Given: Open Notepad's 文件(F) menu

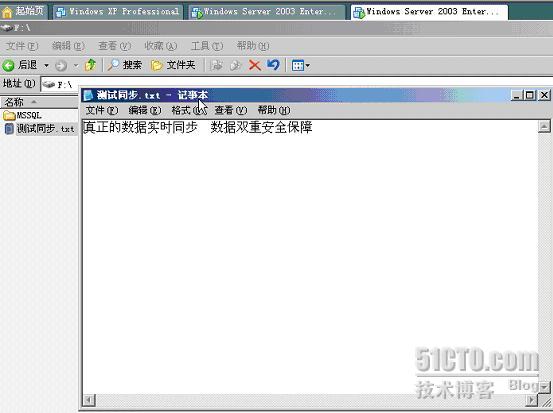Looking at the screenshot, I should [x=102, y=110].
